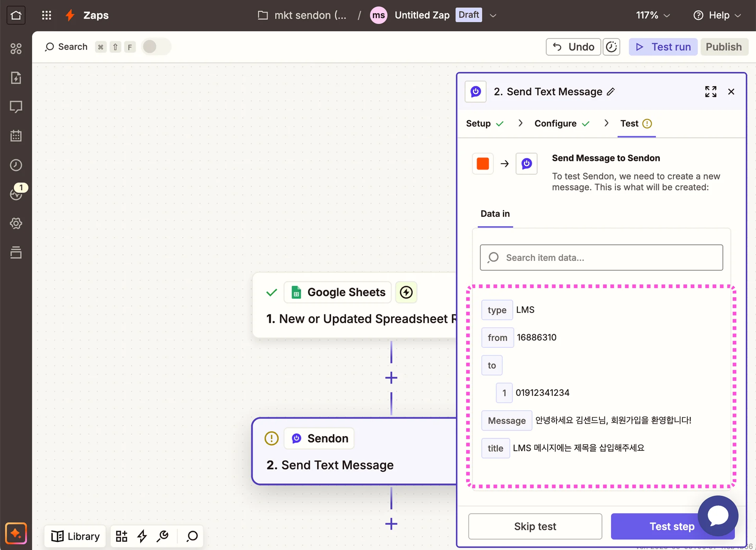Screen dimensions: 756x550
Task: Click the Search item data field
Action: [x=601, y=258]
